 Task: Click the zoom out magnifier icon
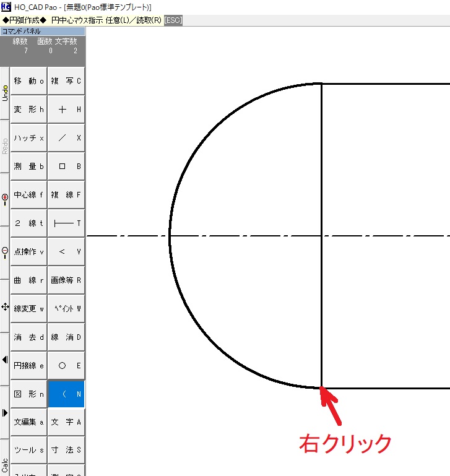[5, 253]
